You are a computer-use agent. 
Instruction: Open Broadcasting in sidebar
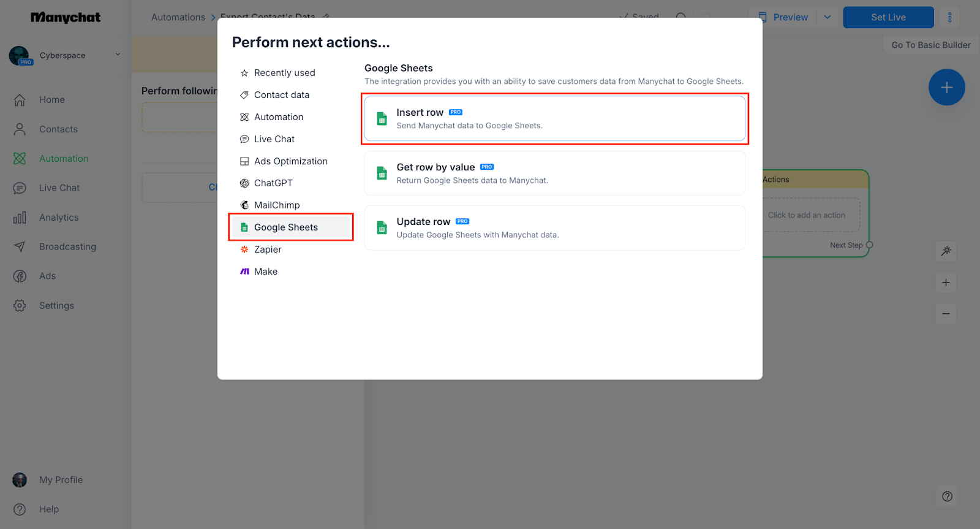point(67,247)
